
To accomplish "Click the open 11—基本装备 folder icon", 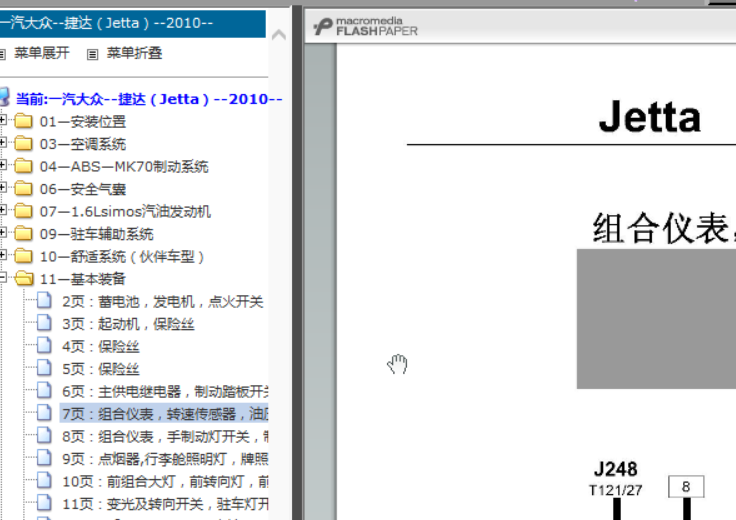I will point(24,279).
